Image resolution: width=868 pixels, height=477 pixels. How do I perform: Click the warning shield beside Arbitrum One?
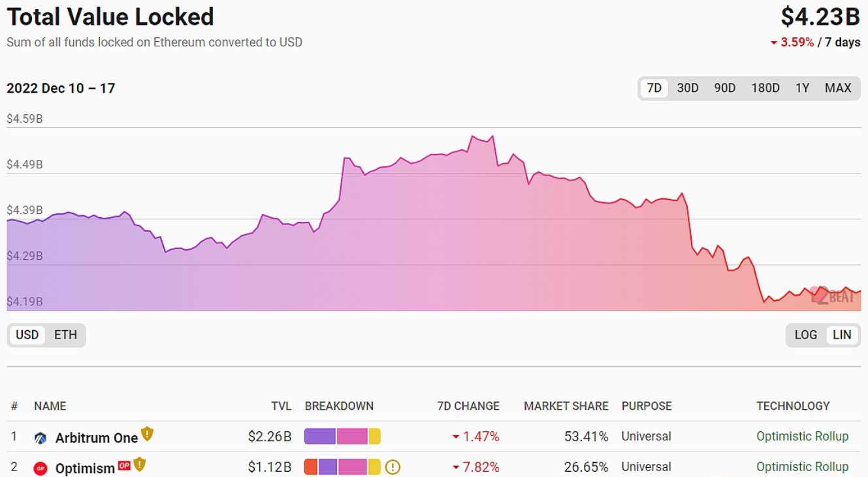point(147,434)
